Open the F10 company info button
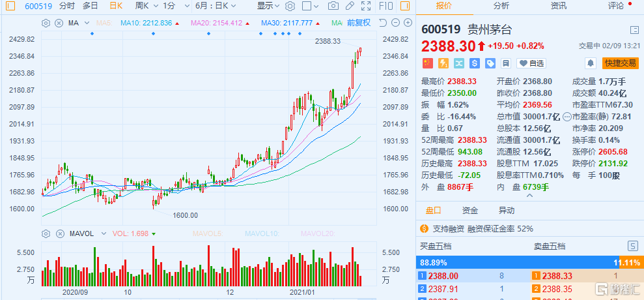Image resolution: width=644 pixels, height=300 pixels. (x=385, y=6)
